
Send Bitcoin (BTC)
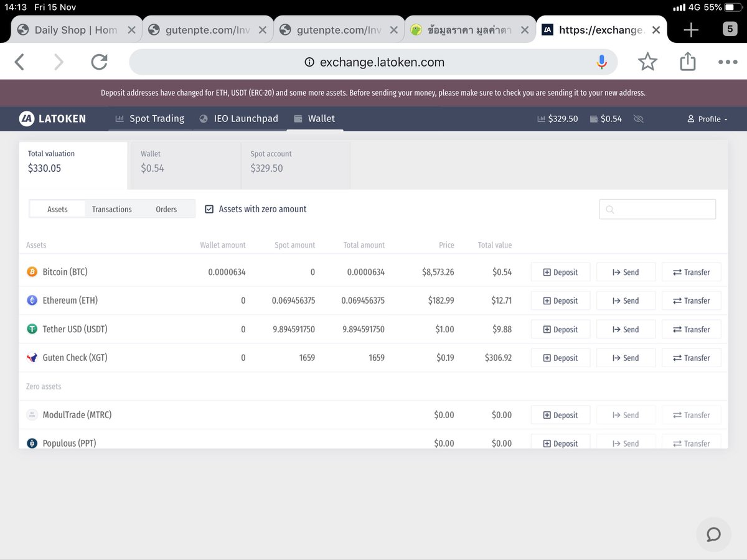click(626, 272)
